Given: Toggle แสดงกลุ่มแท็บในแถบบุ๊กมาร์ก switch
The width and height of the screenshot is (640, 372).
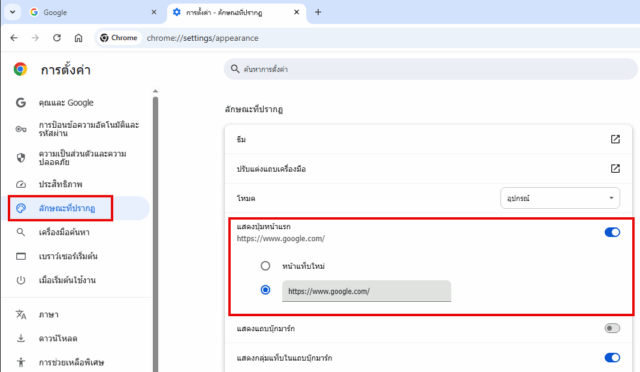Looking at the screenshot, I should (612, 358).
